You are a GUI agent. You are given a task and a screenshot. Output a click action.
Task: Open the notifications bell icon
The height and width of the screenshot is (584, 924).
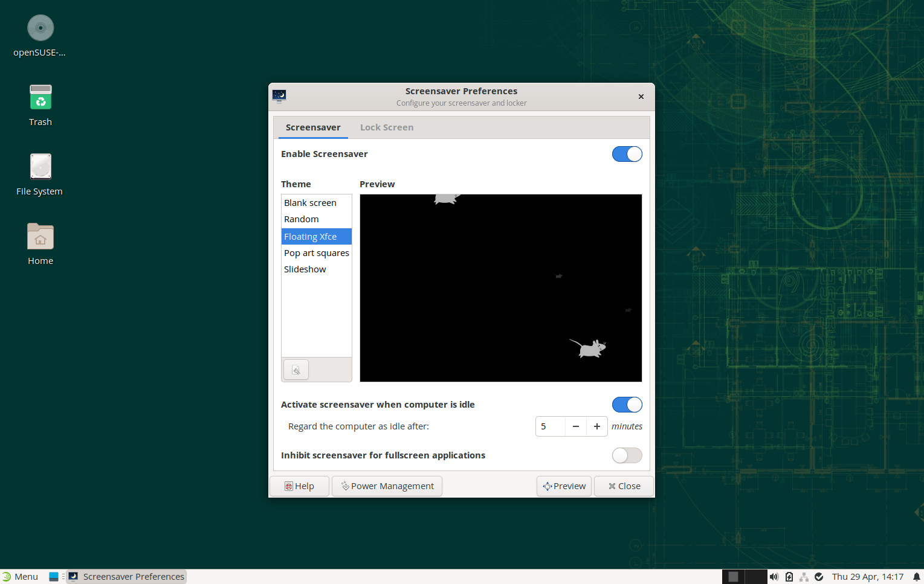[916, 577]
